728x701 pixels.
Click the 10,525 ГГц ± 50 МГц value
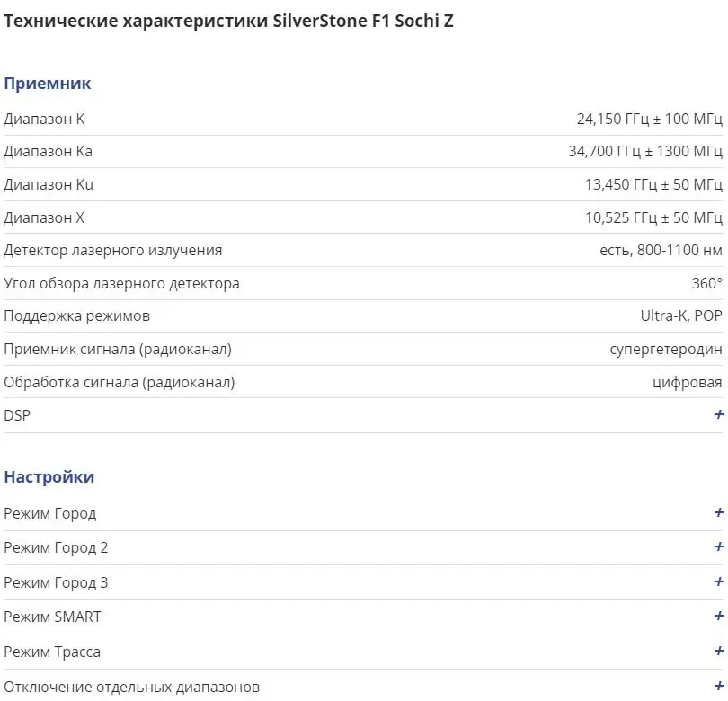(x=653, y=217)
